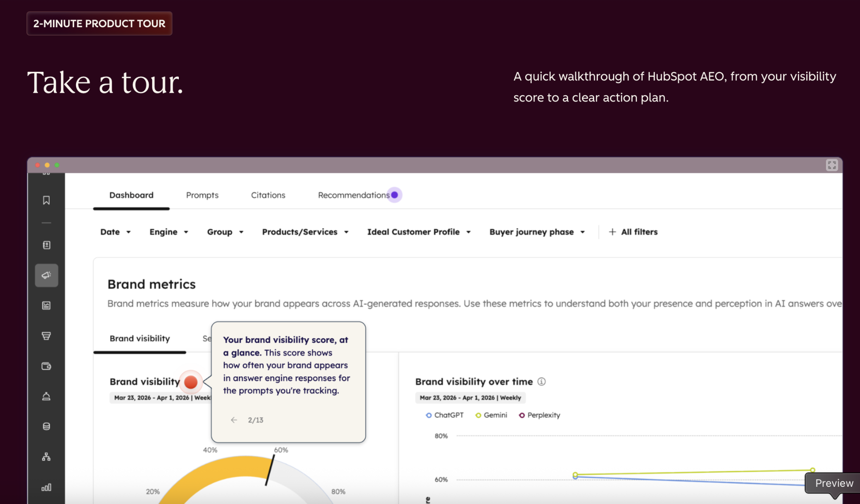The image size is (860, 504).
Task: Click the storefront sales sidebar icon
Action: pos(46,336)
